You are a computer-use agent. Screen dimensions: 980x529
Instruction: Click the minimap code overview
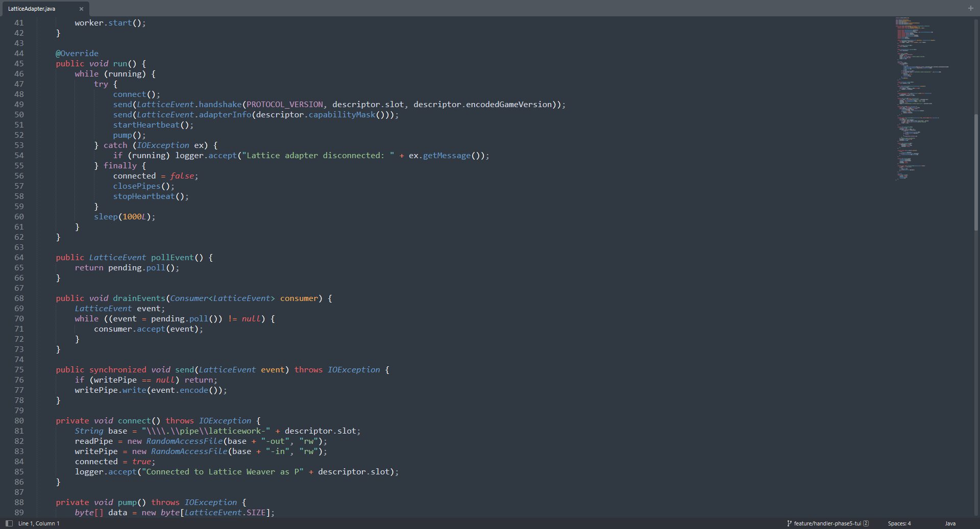[923, 98]
